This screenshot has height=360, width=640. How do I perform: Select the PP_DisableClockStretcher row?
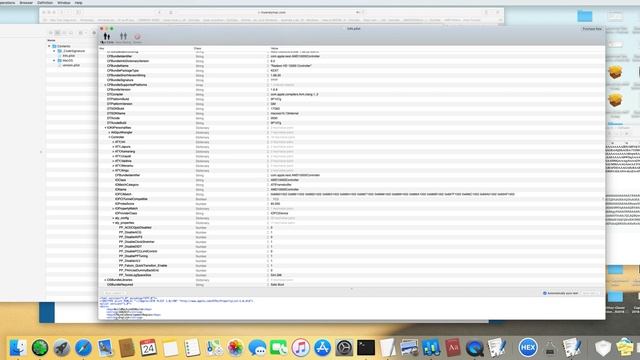point(352,242)
